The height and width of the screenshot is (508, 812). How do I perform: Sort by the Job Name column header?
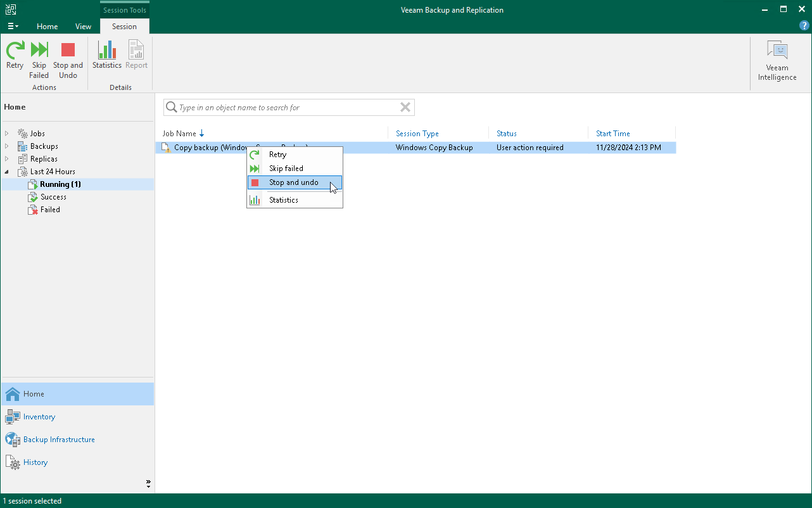[x=179, y=134]
